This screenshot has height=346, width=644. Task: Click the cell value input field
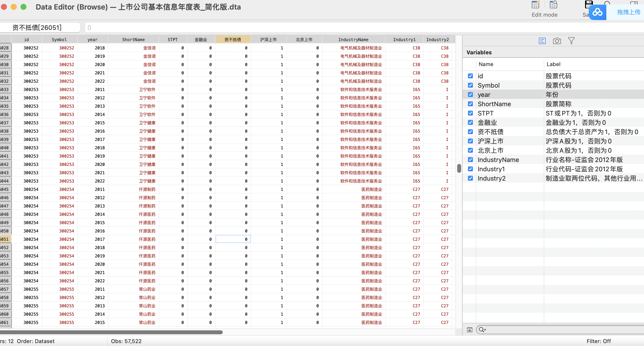(300, 27)
